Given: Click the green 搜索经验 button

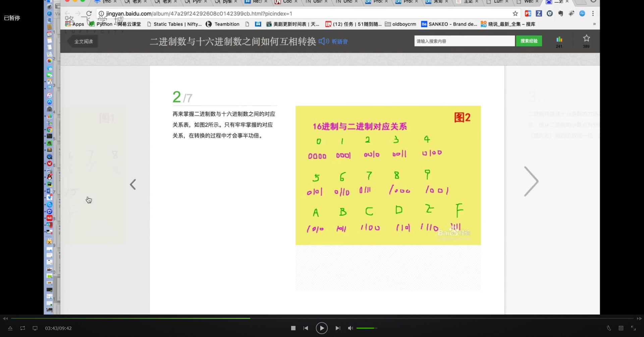Looking at the screenshot, I should tap(529, 41).
